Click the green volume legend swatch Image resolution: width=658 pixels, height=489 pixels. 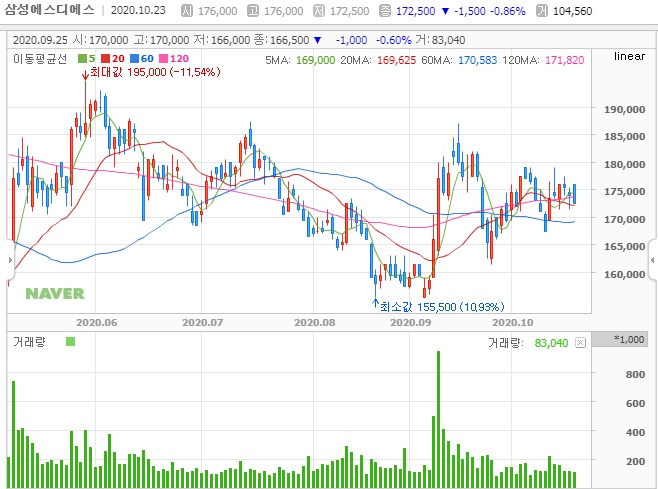[x=70, y=342]
